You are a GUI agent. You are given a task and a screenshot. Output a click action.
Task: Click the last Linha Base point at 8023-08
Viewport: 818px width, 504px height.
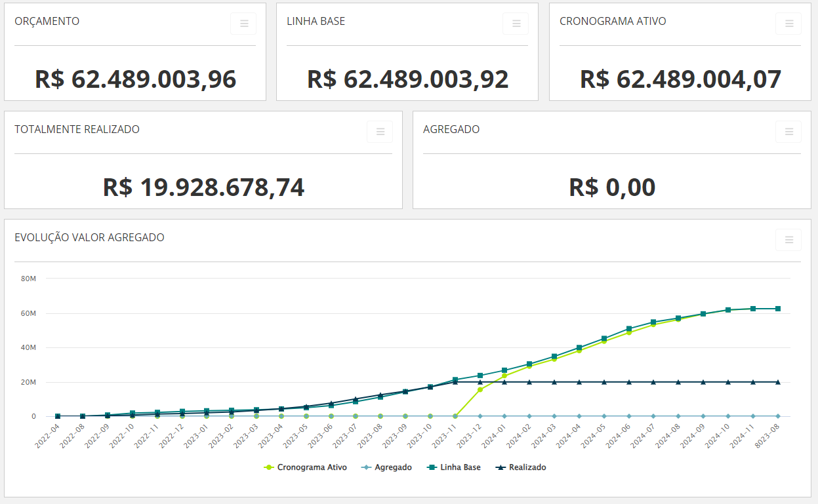pyautogui.click(x=778, y=309)
